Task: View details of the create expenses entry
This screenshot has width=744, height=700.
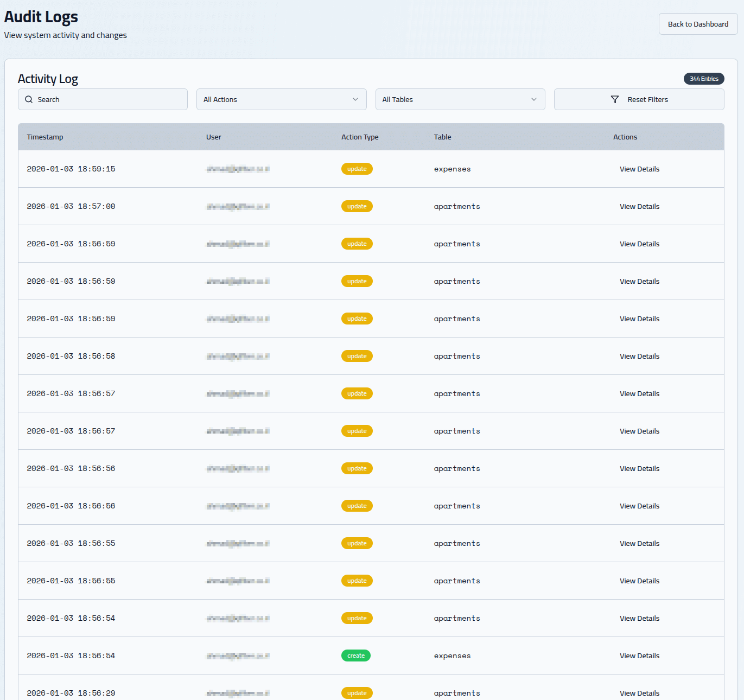Action: [639, 656]
